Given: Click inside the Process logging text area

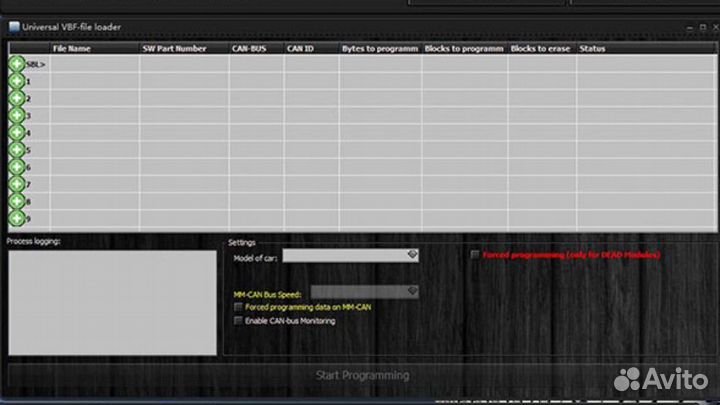Looking at the screenshot, I should [112, 302].
